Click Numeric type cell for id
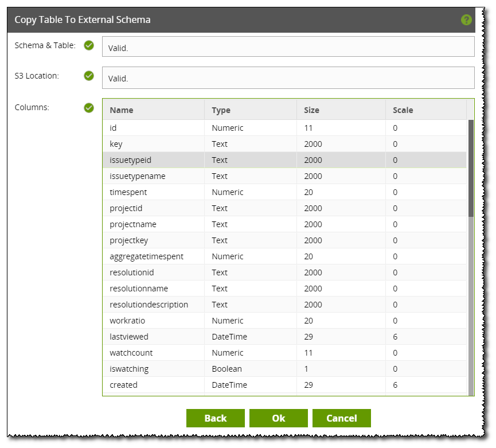The width and height of the screenshot is (496, 448). tap(251, 128)
